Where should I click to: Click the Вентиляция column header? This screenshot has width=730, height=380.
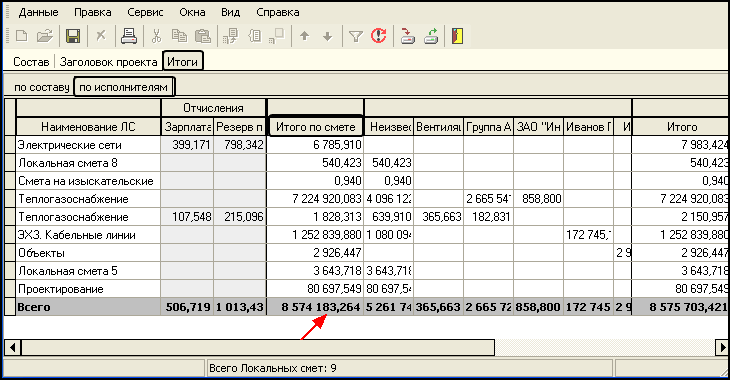[x=439, y=127]
